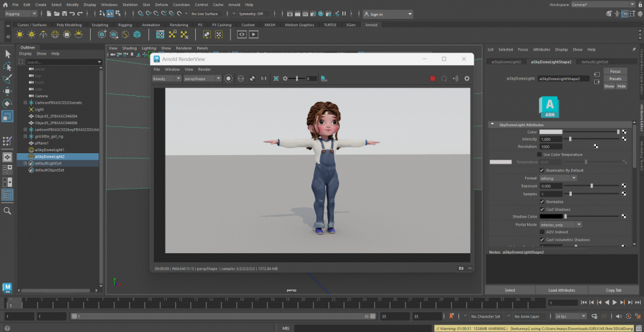Screen dimensions: 644x332
Task: Click the Maya home icon in menu bar
Action: [5, 5]
